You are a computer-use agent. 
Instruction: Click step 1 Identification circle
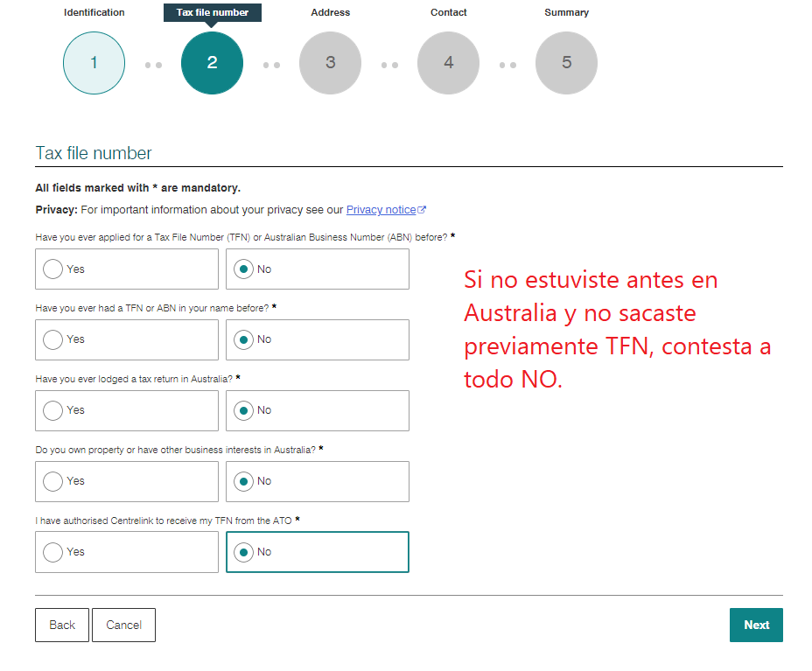point(94,63)
